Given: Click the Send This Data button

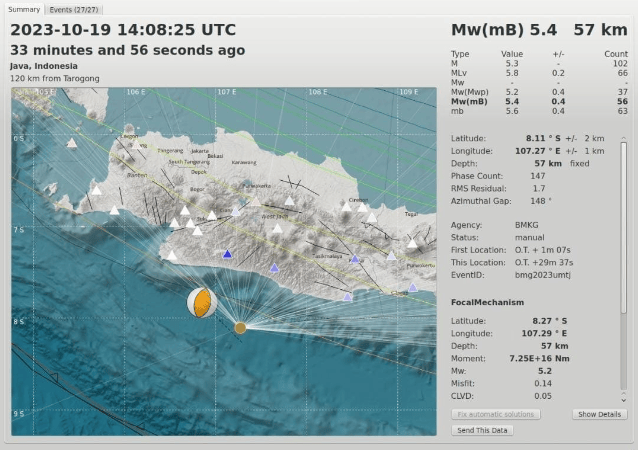Looking at the screenshot, I should (x=482, y=430).
